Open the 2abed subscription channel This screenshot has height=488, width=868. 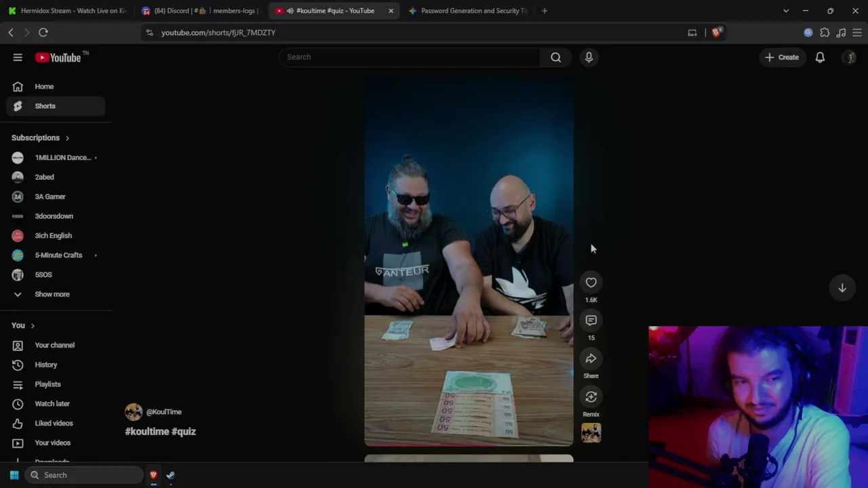pyautogui.click(x=56, y=177)
